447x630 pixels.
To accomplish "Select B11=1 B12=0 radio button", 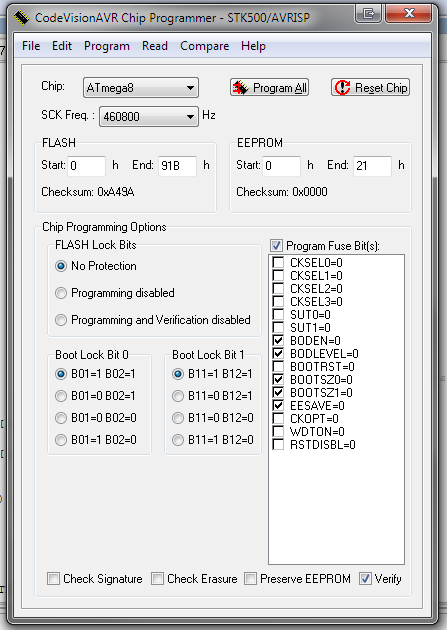I will [x=178, y=440].
